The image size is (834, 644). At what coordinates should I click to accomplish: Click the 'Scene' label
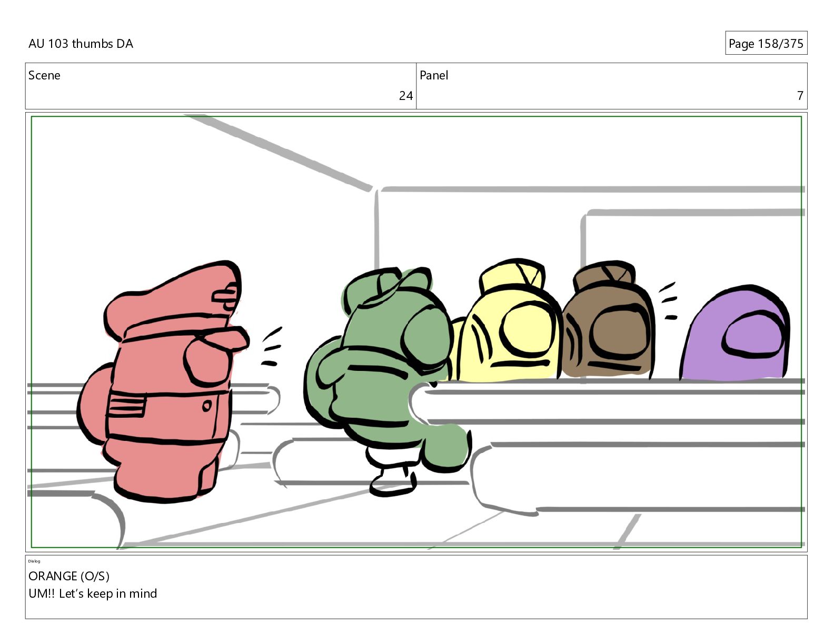pyautogui.click(x=44, y=75)
